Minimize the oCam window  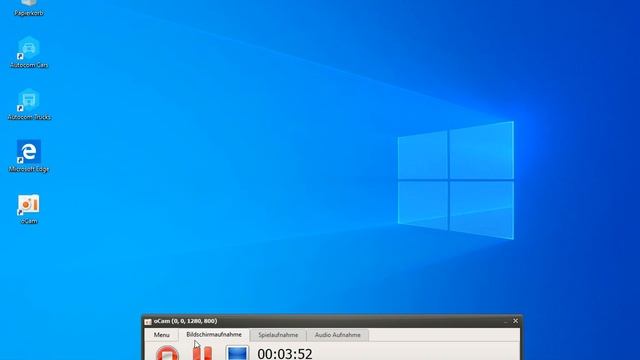coord(506,322)
